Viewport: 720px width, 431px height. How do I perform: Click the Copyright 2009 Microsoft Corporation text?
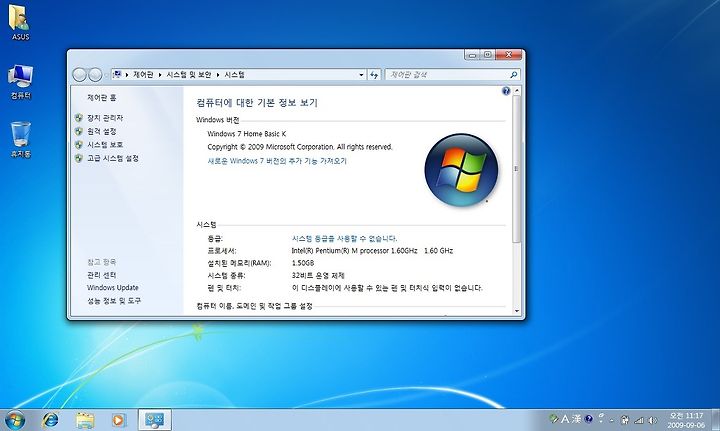tap(300, 147)
